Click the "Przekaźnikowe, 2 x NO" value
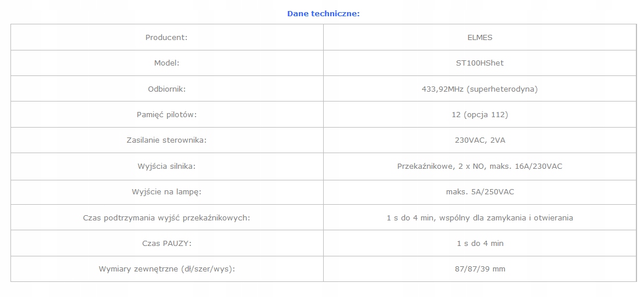 pyautogui.click(x=441, y=166)
